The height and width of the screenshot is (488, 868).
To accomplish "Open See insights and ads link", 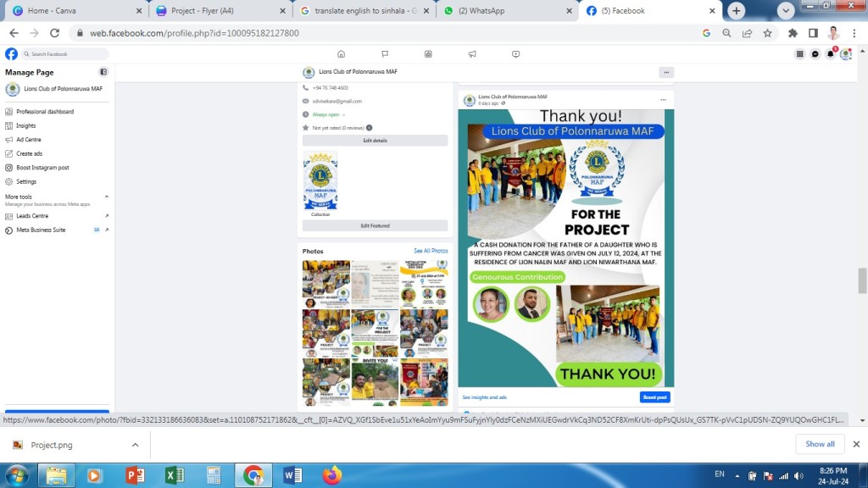I will click(484, 397).
